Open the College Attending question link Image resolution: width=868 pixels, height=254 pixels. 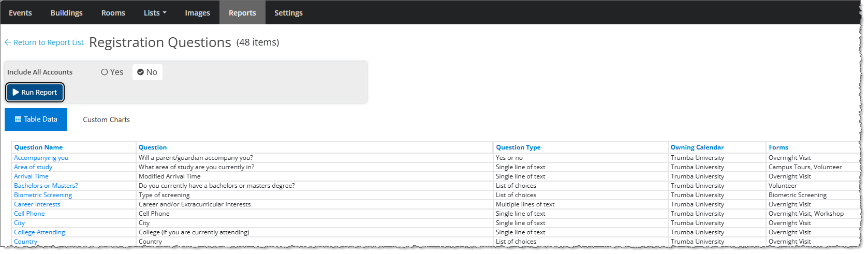tap(39, 232)
